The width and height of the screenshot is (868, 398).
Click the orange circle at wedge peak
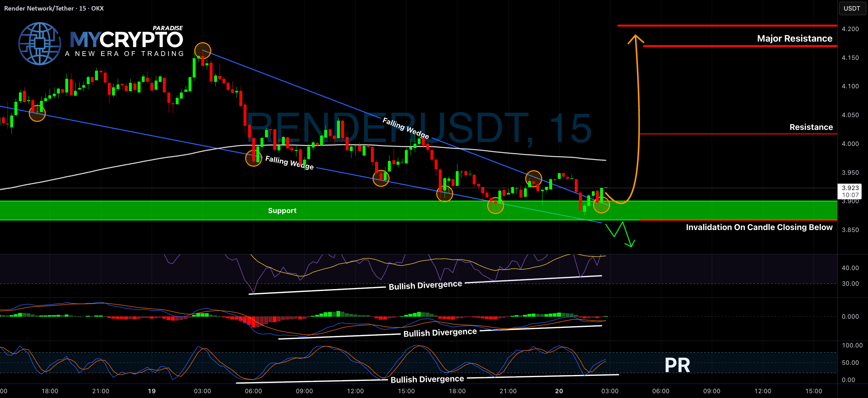click(203, 51)
